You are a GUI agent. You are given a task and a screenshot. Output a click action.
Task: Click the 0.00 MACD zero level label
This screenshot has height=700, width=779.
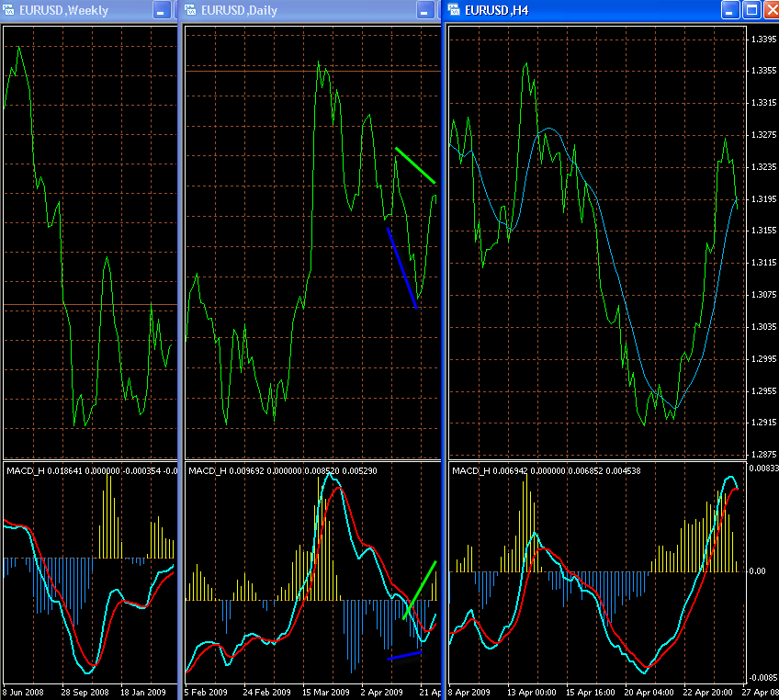pos(758,571)
